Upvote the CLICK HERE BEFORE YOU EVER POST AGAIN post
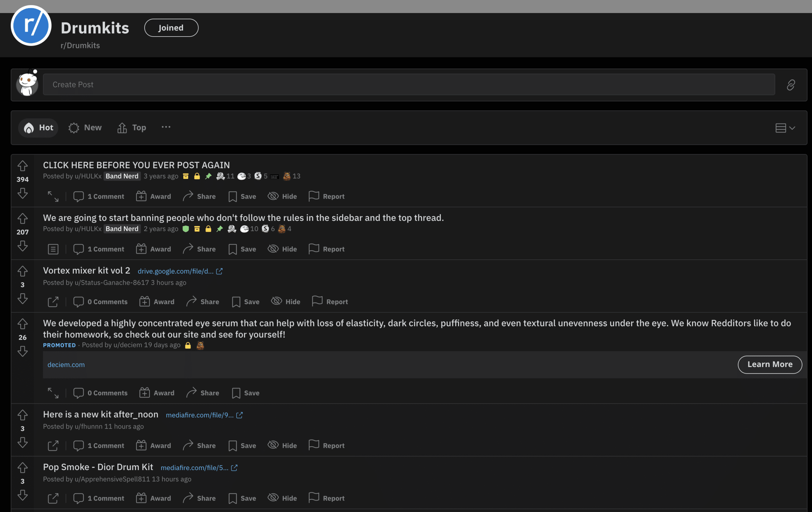This screenshot has height=512, width=812. click(x=23, y=166)
